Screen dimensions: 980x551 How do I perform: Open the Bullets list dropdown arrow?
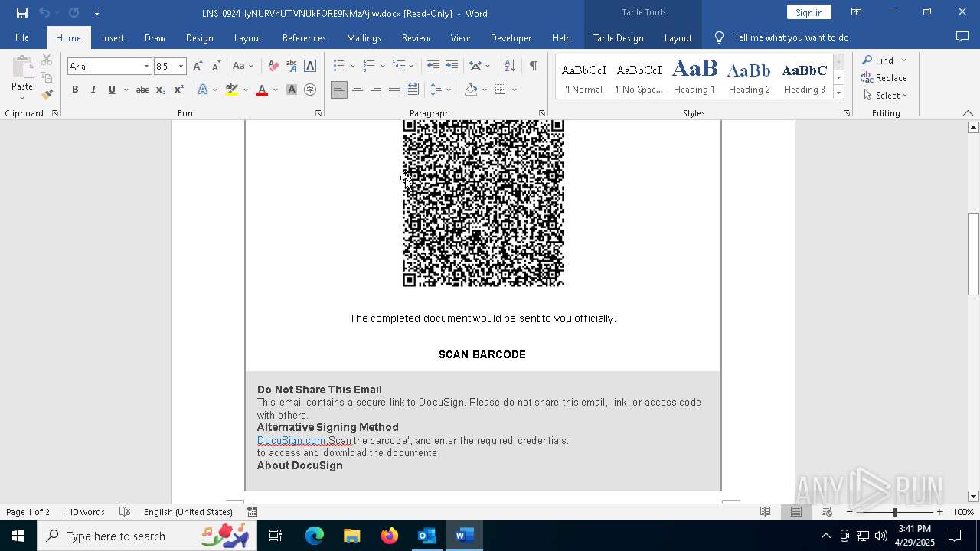[352, 66]
